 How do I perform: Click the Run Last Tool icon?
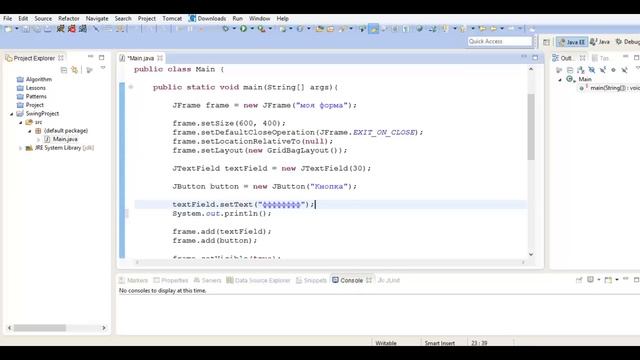[x=261, y=29]
